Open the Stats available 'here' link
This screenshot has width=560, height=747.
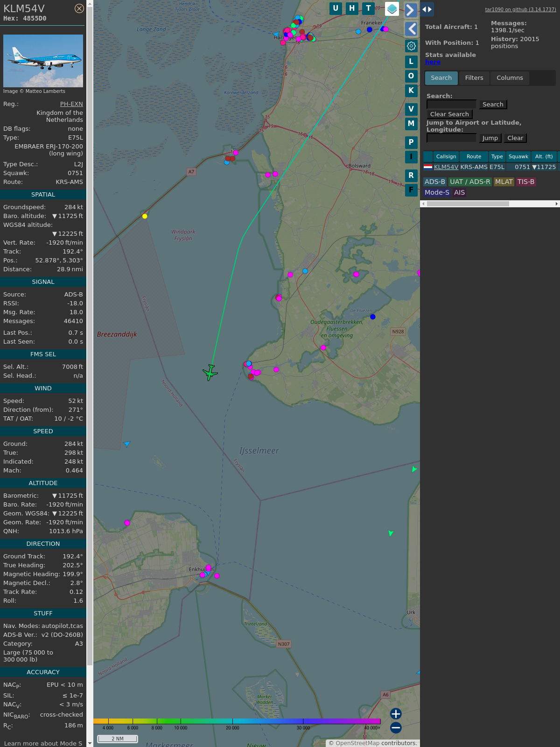(433, 62)
